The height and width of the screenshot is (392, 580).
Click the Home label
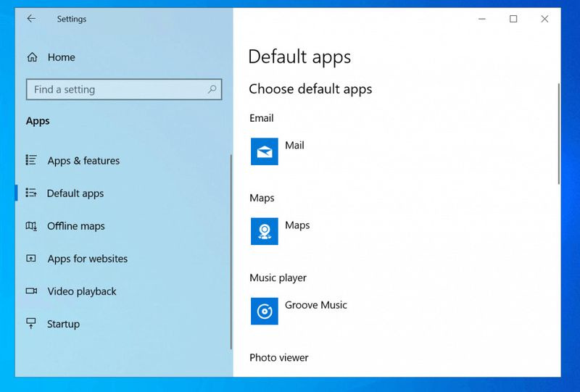(x=62, y=57)
